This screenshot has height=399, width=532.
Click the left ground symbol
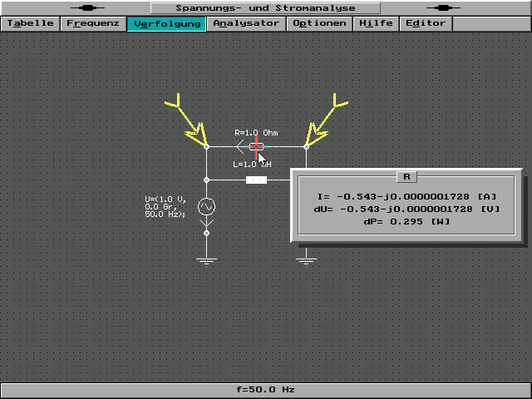click(206, 261)
